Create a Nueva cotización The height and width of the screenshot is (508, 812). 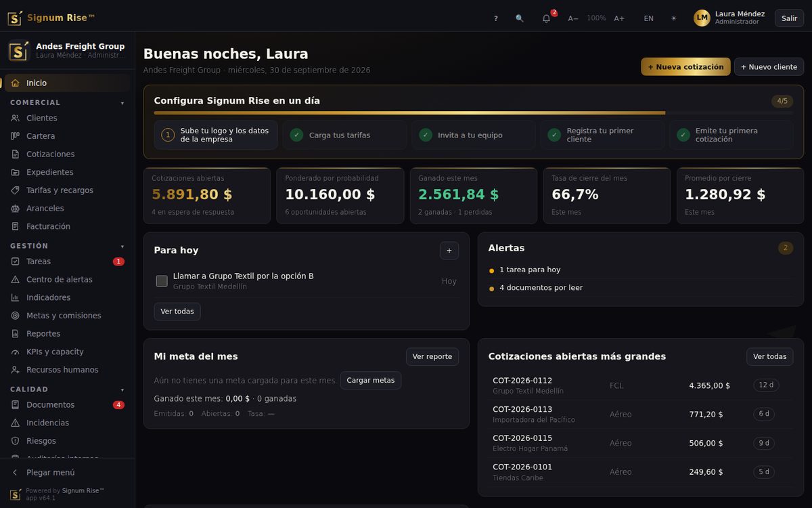685,66
